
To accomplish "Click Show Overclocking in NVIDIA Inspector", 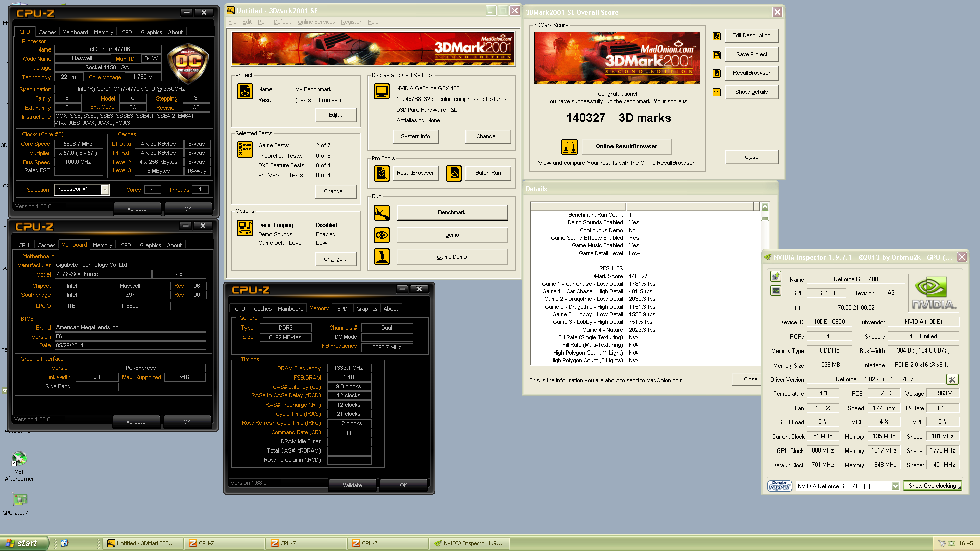I will click(932, 486).
